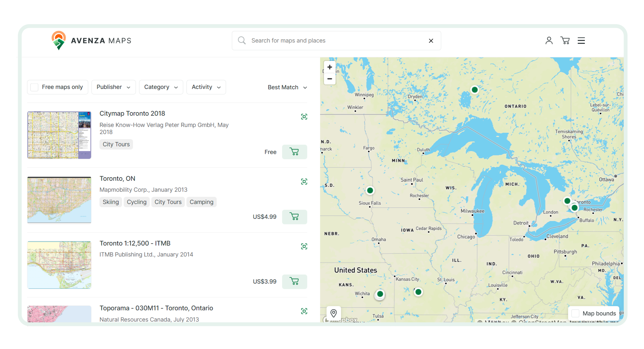
Task: Open the shopping cart in header
Action: pos(565,40)
